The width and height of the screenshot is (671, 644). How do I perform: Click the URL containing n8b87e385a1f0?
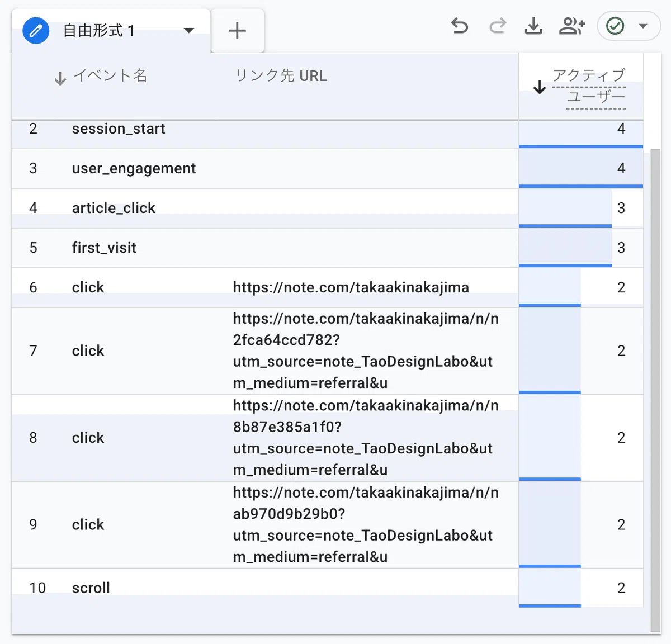point(366,438)
